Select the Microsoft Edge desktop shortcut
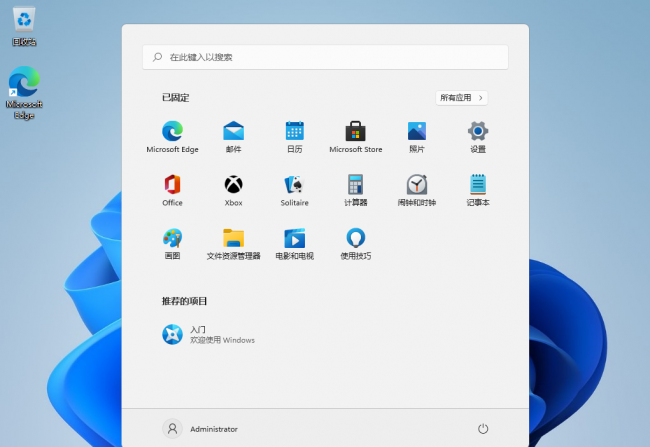Screen dimensions: 650x447 pyautogui.click(x=24, y=93)
